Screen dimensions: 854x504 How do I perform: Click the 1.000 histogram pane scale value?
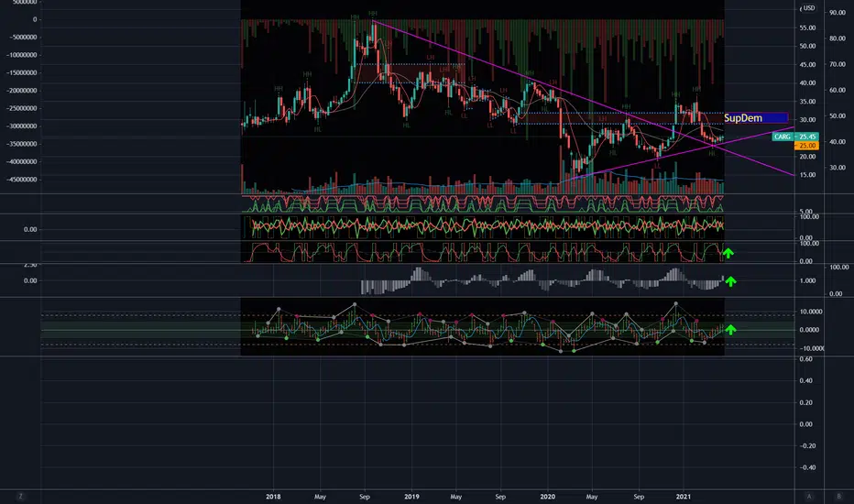pos(807,281)
